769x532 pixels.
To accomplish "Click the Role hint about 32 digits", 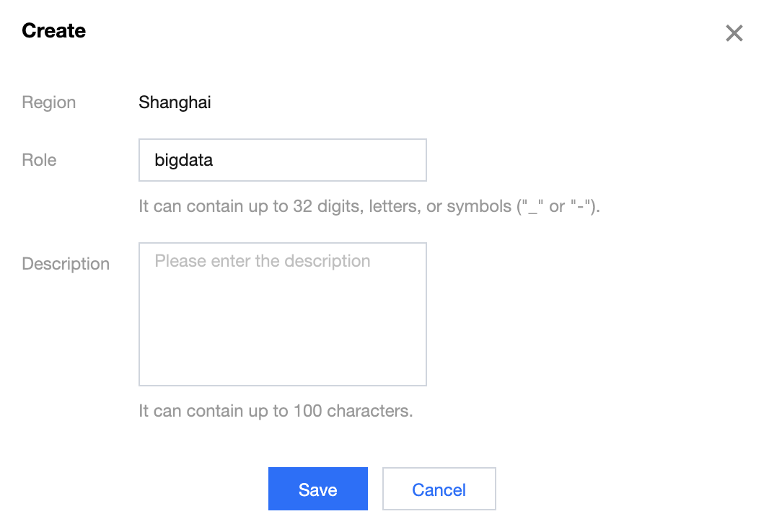I will [x=369, y=206].
